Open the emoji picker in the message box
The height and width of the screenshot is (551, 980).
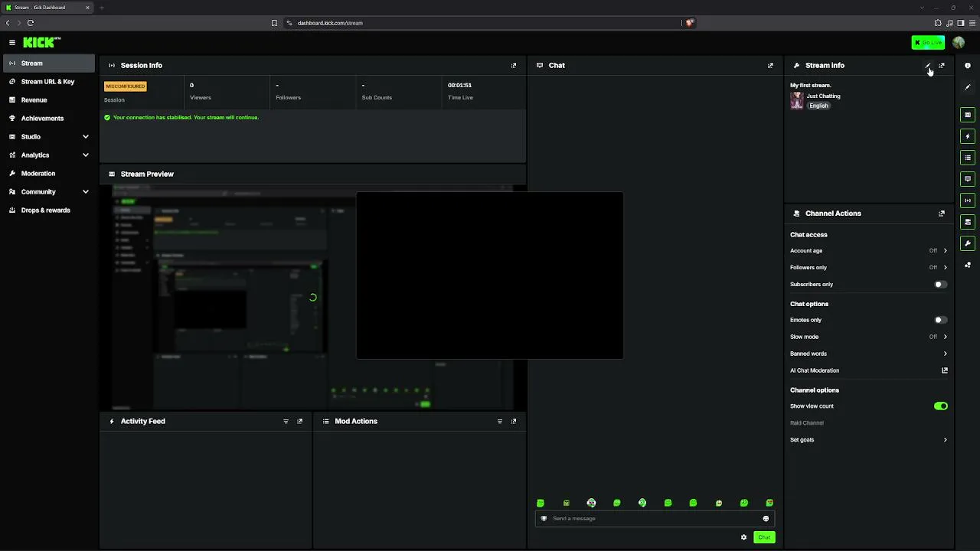pos(766,519)
